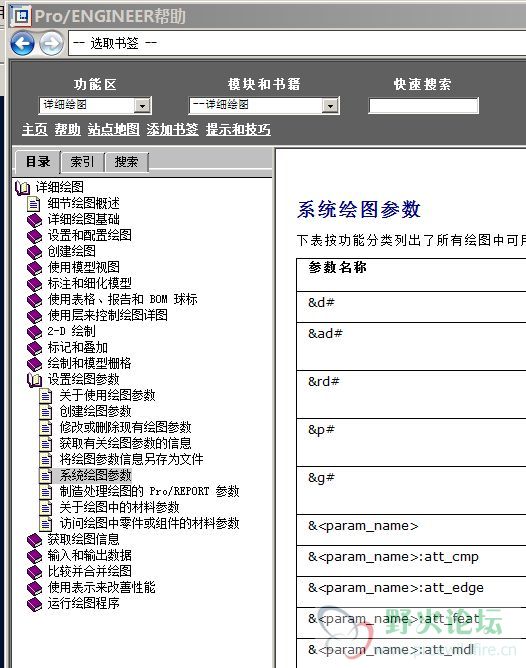The image size is (526, 668).
Task: Expand the book icon beside 创建绘图
Action: click(34, 252)
